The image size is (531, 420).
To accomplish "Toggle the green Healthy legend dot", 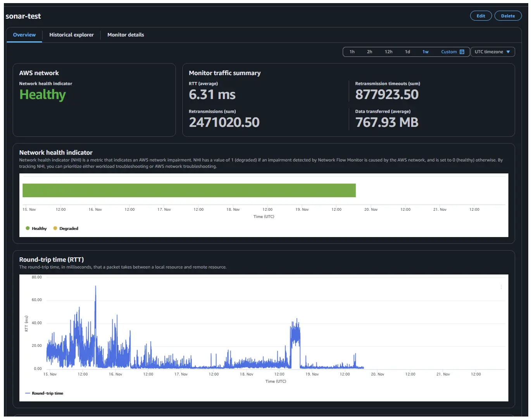I will point(28,228).
